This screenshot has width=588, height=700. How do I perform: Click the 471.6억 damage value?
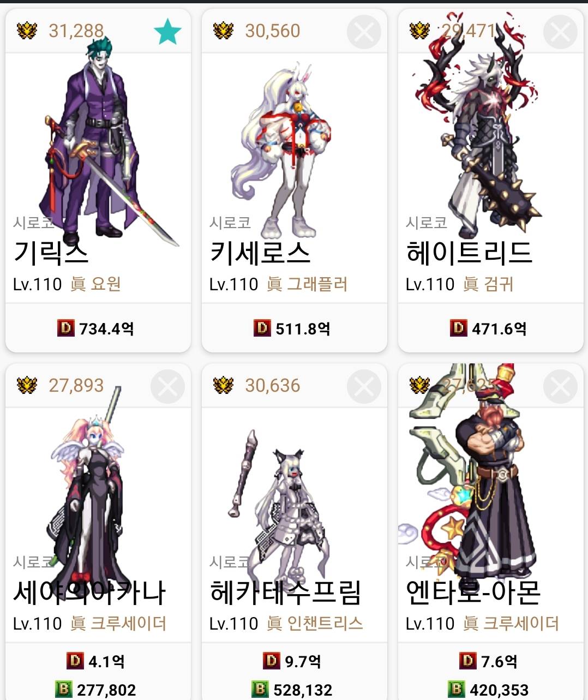(x=499, y=328)
